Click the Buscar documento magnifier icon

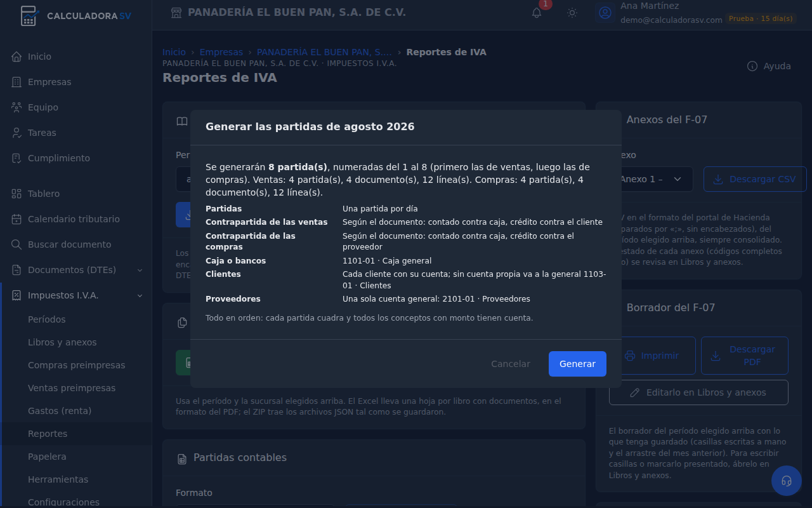[x=16, y=244]
